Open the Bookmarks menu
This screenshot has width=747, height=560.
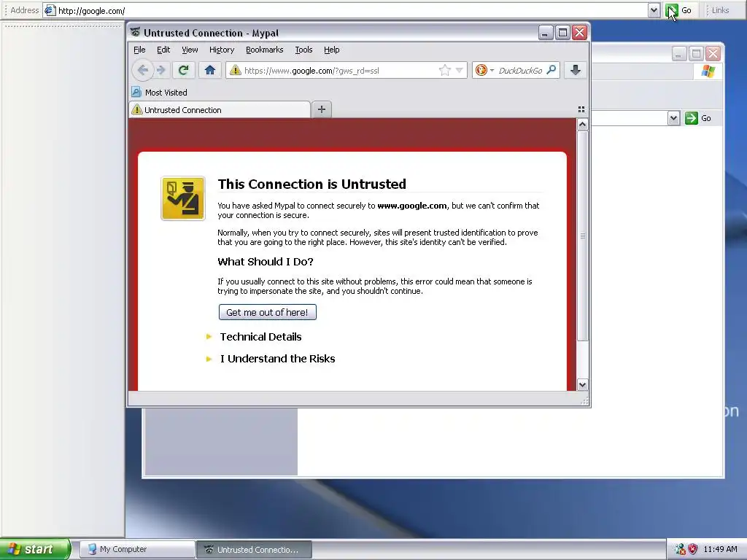[264, 50]
